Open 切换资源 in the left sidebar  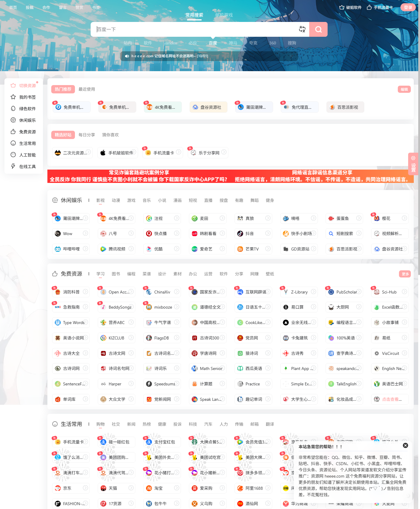click(24, 86)
